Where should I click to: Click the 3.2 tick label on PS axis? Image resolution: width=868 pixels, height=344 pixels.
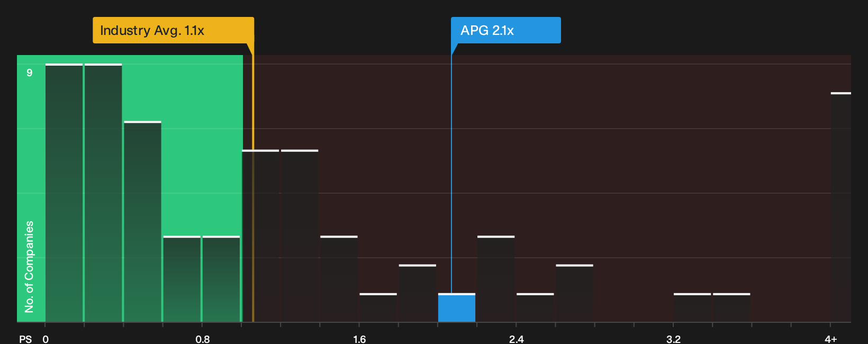pos(673,339)
